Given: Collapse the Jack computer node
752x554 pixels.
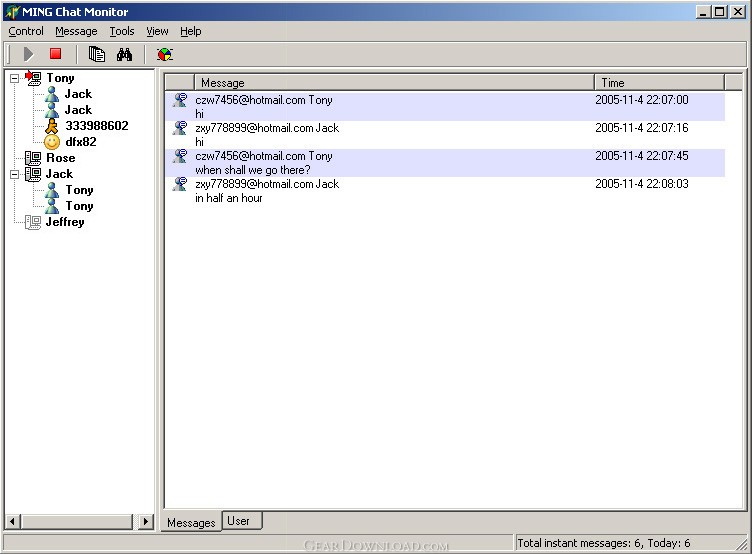Looking at the screenshot, I should pos(14,174).
